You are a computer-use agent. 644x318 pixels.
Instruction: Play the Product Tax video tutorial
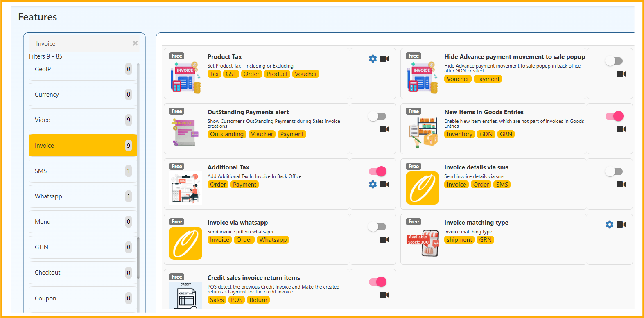click(x=384, y=59)
